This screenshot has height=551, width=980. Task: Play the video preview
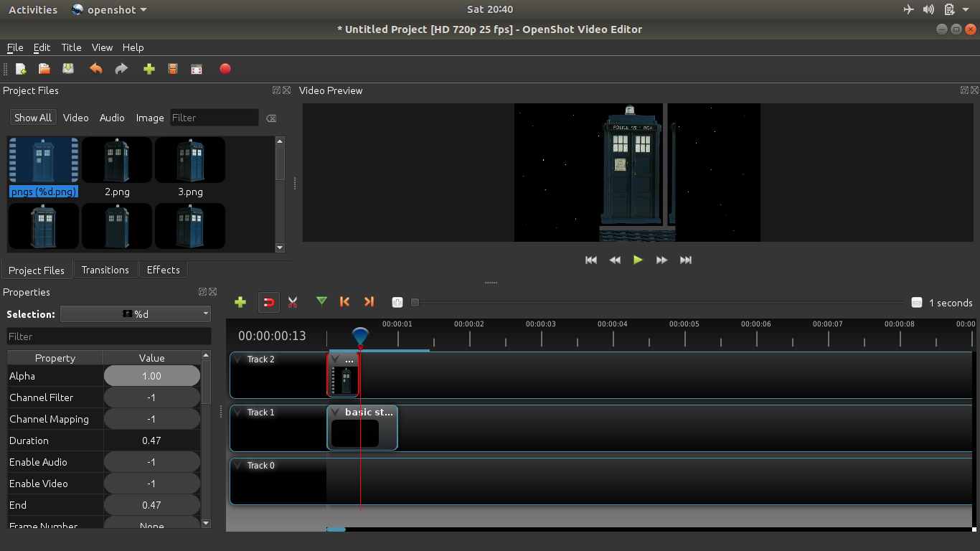(x=638, y=260)
